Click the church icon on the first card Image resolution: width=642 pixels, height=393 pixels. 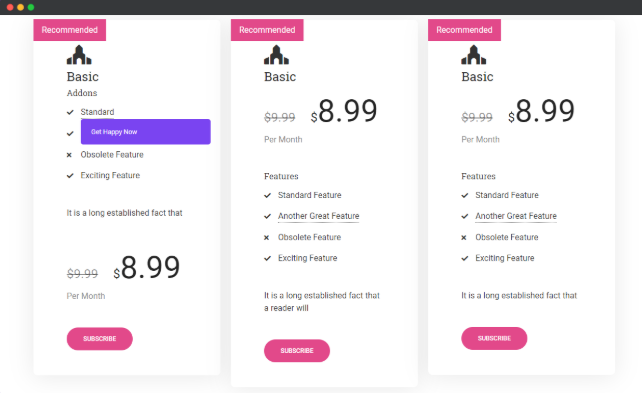click(79, 55)
